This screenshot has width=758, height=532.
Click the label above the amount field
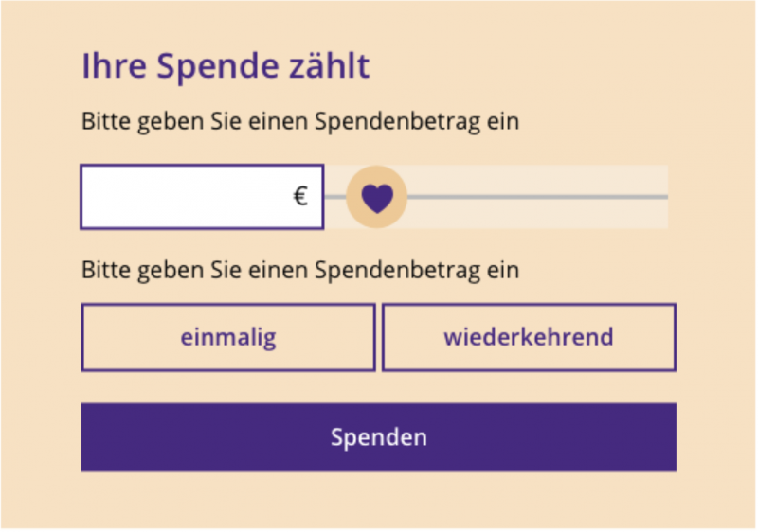point(300,122)
